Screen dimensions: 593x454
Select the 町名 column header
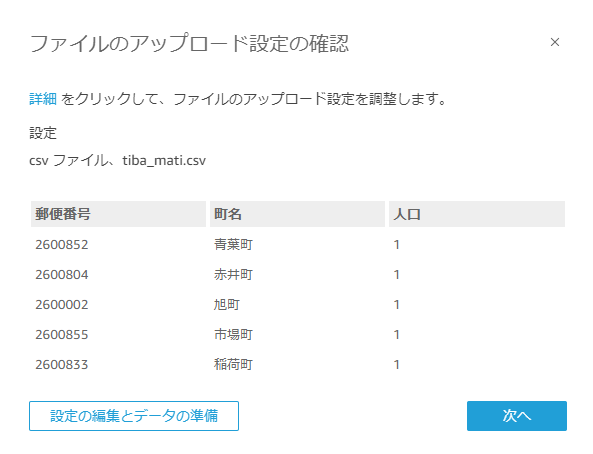[297, 214]
